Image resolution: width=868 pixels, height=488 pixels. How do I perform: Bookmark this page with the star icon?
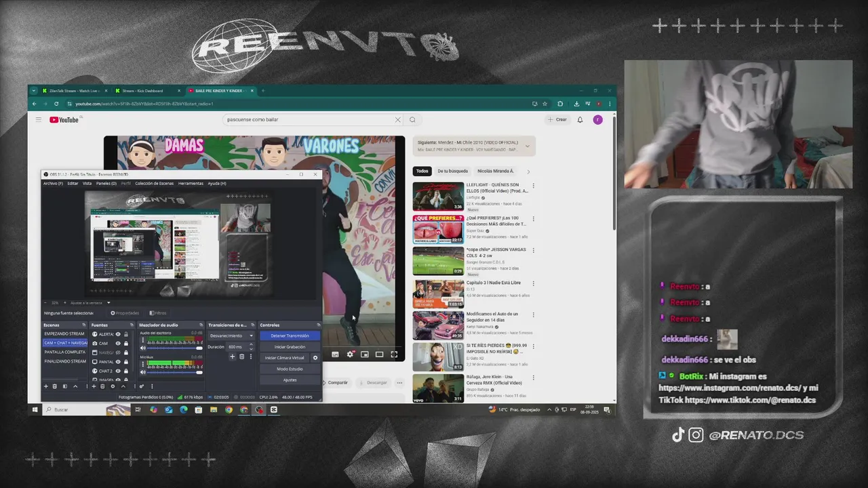545,104
